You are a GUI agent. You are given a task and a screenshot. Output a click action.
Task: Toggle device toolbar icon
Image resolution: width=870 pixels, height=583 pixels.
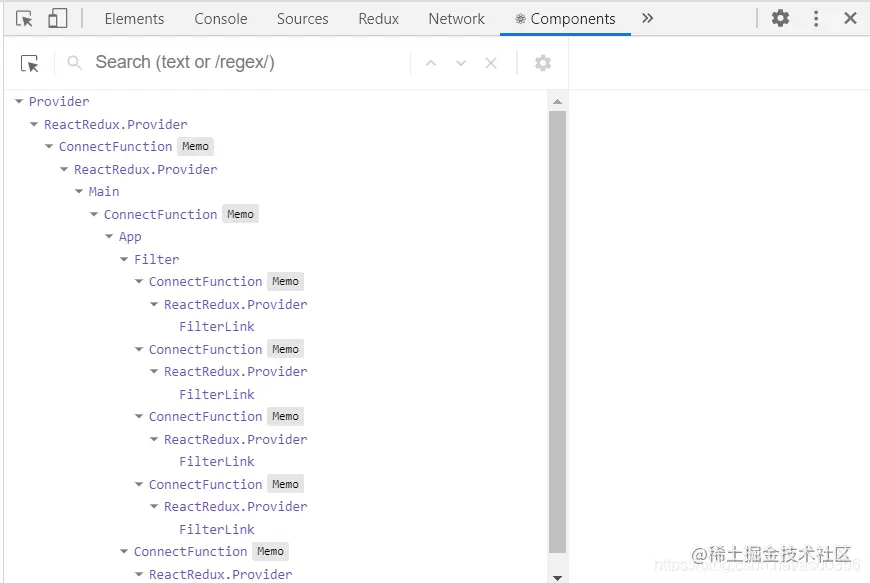coord(57,18)
